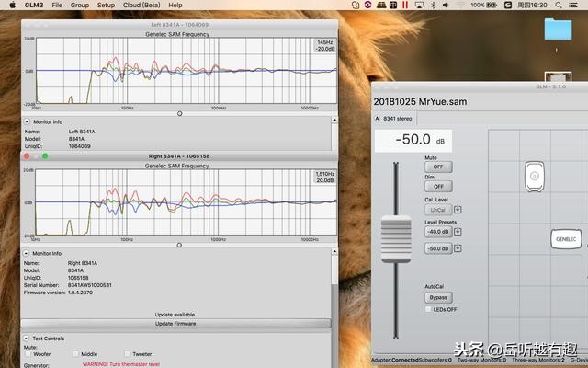Click the battery 100% indicator

coord(484,5)
